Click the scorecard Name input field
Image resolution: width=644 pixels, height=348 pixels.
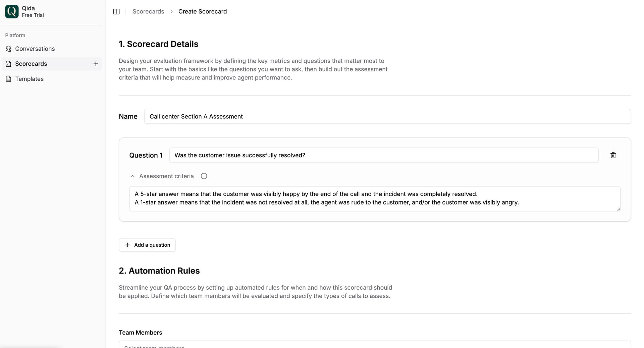[387, 116]
